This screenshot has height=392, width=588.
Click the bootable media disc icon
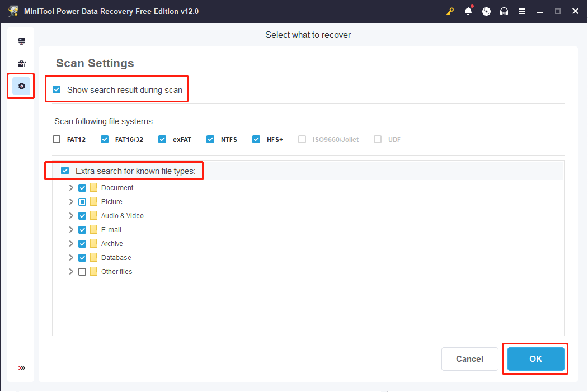pyautogui.click(x=486, y=12)
